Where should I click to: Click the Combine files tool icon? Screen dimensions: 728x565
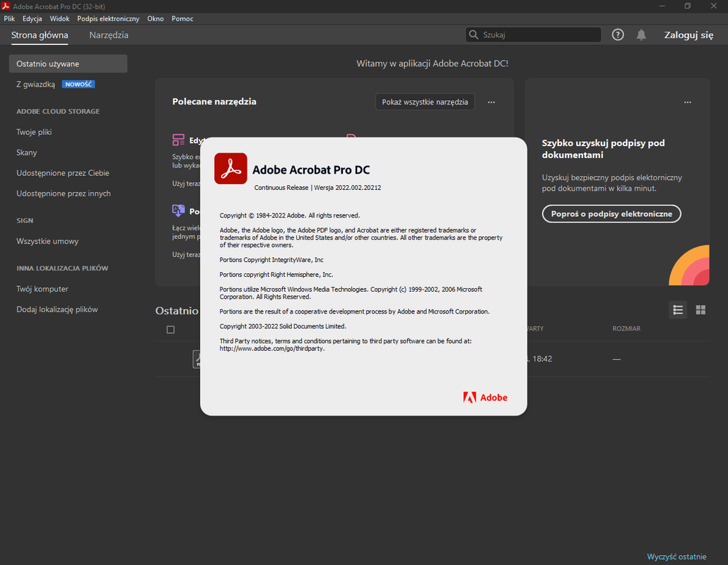pos(178,210)
